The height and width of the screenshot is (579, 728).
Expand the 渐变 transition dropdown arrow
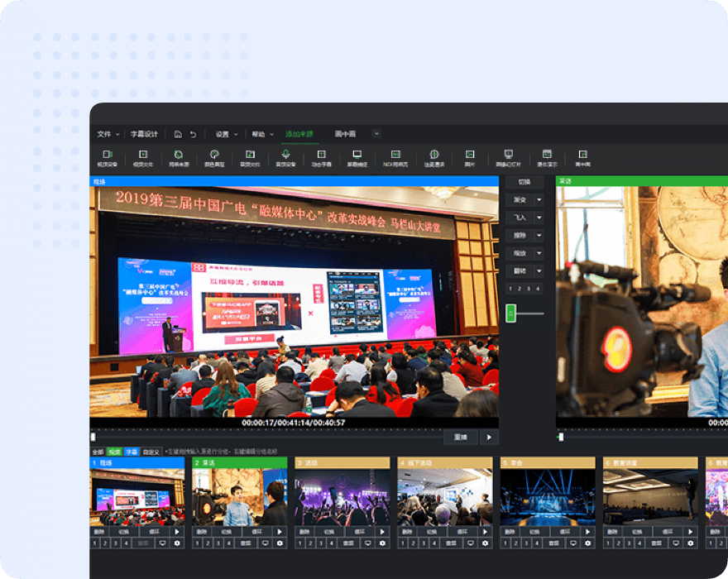[539, 200]
